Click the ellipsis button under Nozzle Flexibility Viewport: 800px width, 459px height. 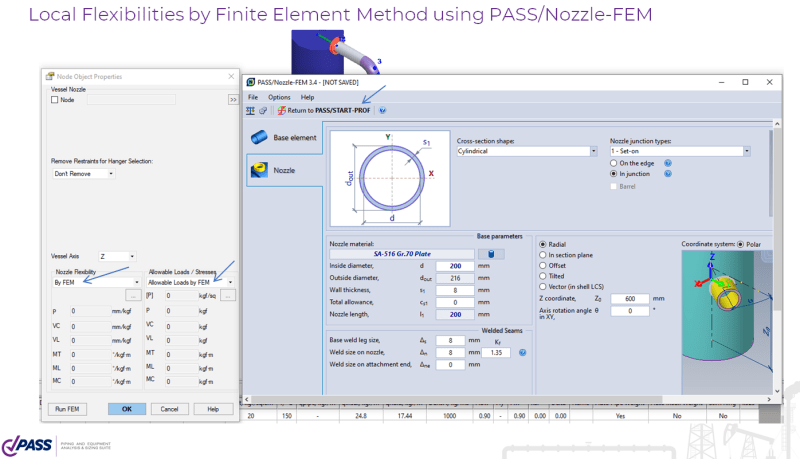133,295
